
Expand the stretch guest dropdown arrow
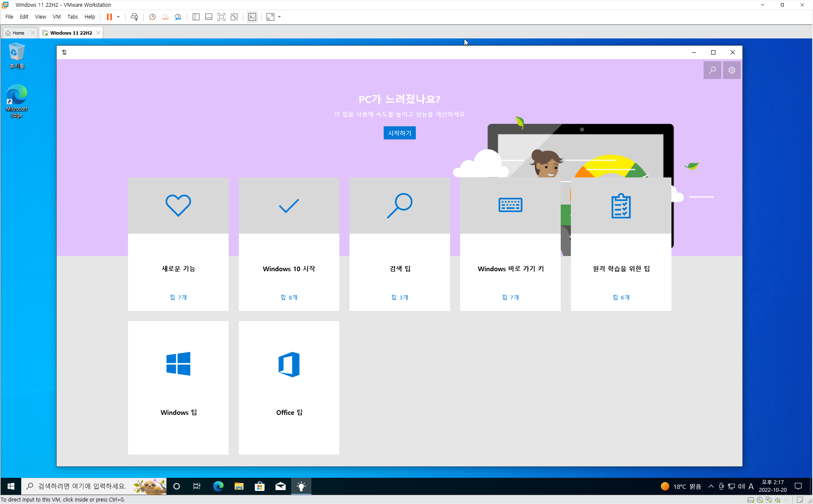[x=279, y=17]
